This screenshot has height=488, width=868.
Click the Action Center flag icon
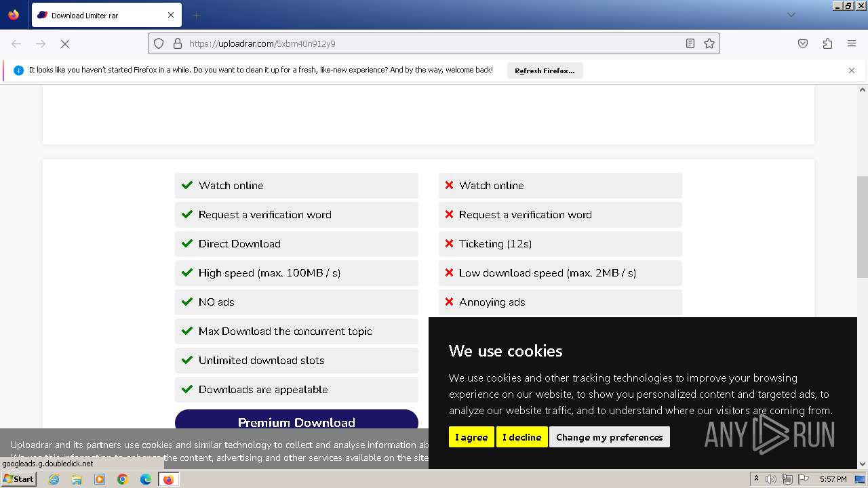[x=804, y=479]
